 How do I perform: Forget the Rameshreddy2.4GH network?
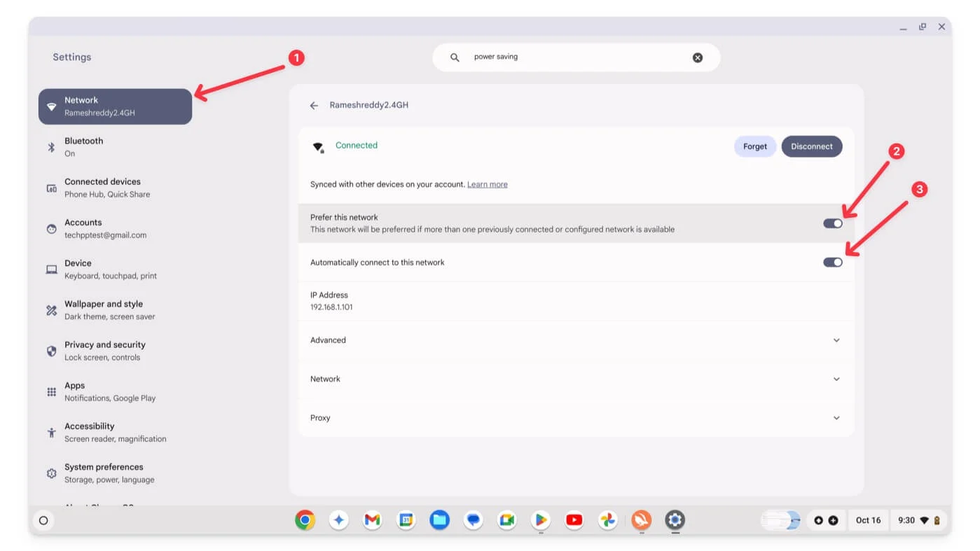(x=755, y=146)
